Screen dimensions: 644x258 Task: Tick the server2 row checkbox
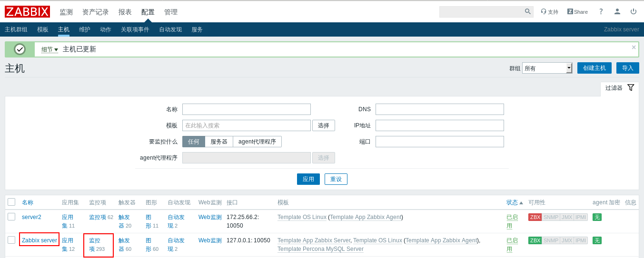(x=11, y=217)
